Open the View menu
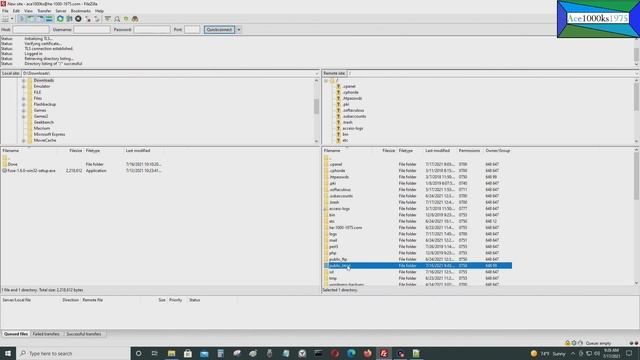 [28, 11]
